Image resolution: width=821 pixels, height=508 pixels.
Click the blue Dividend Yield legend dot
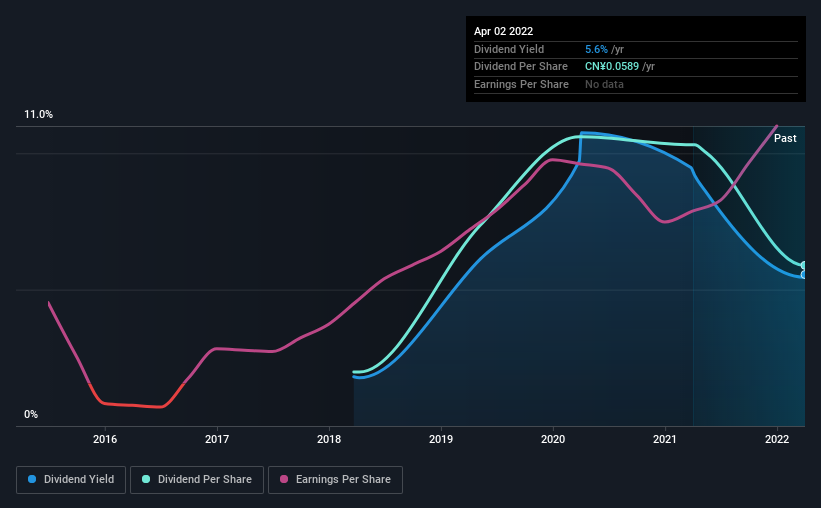pos(32,479)
